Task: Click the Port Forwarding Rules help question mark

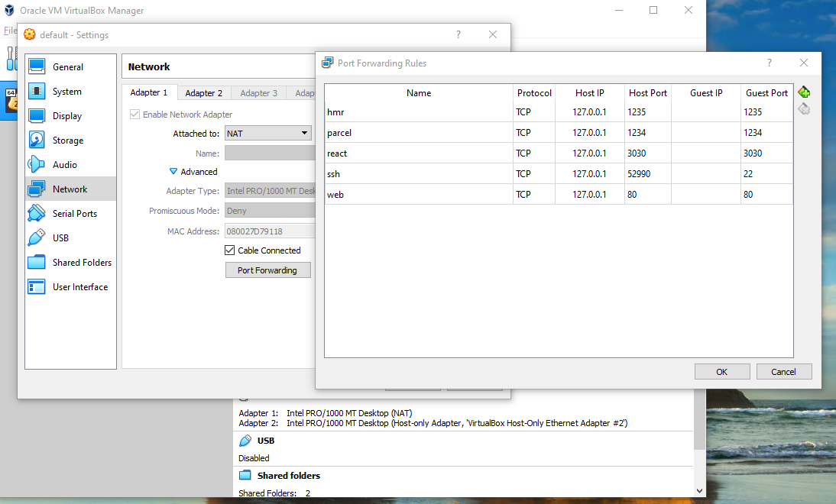Action: point(770,63)
